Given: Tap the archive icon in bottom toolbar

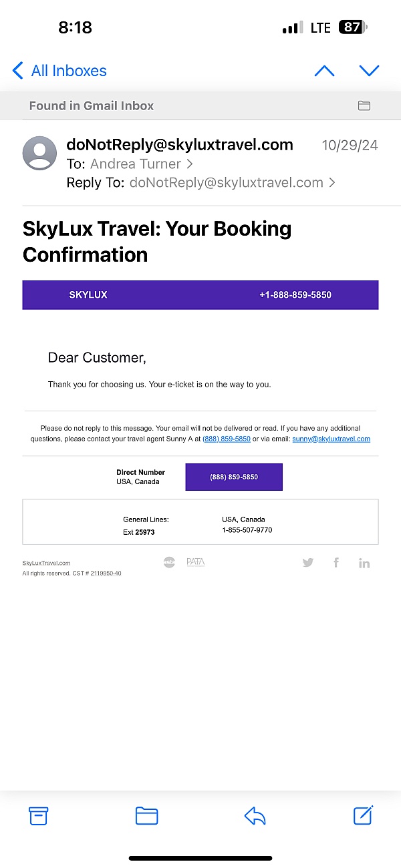Looking at the screenshot, I should coord(39,815).
